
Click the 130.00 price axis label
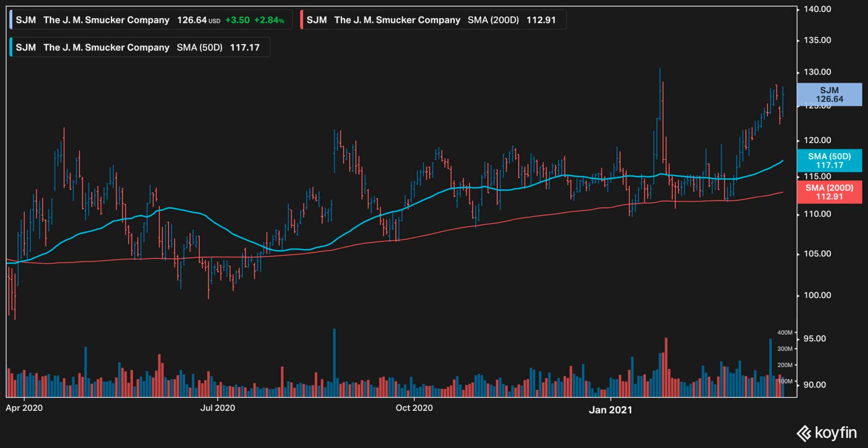pyautogui.click(x=817, y=72)
